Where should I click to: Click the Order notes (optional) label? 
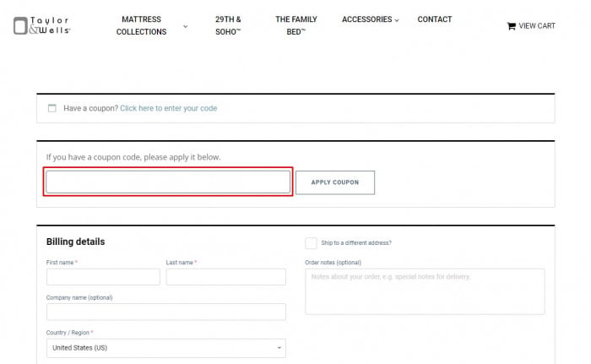point(333,263)
